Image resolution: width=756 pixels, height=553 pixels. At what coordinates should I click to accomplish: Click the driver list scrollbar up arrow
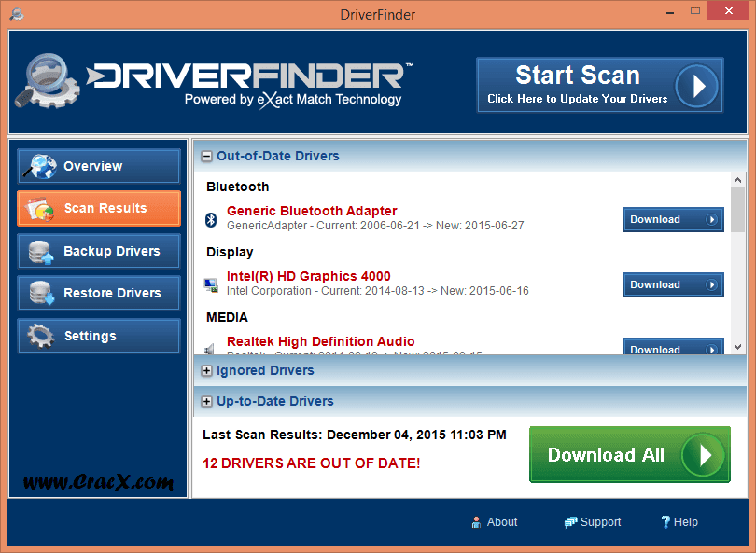(737, 180)
